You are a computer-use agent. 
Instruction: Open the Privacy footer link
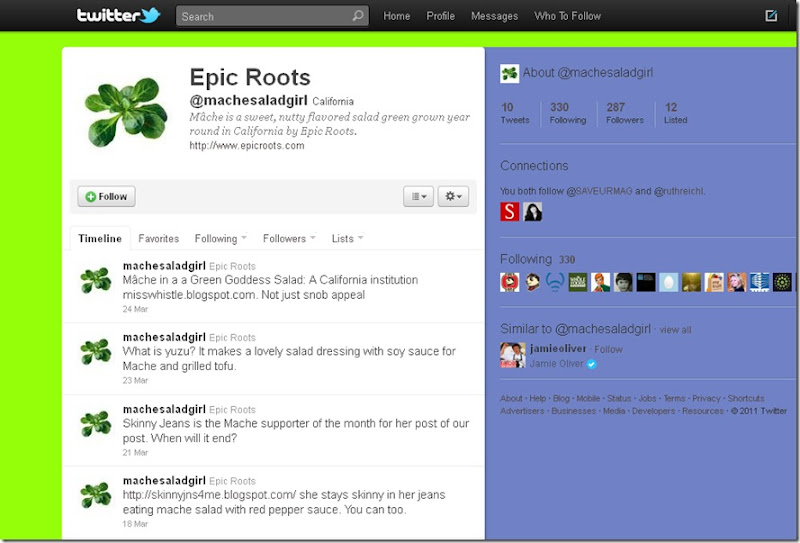(x=706, y=398)
